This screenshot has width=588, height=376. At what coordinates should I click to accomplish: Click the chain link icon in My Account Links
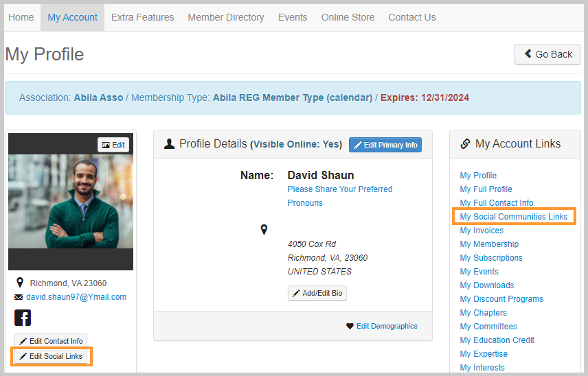click(x=465, y=144)
